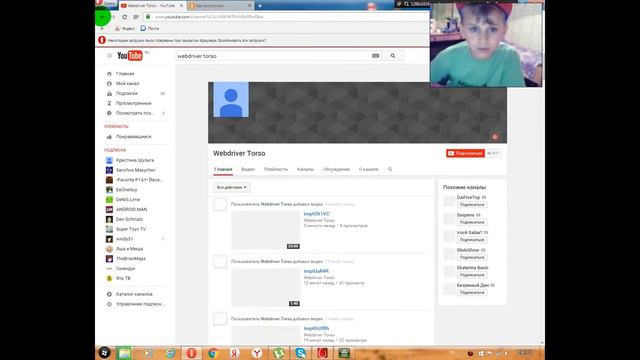Focus the YouTube search field
Image resolution: width=640 pixels, height=360 pixels.
pos(273,56)
